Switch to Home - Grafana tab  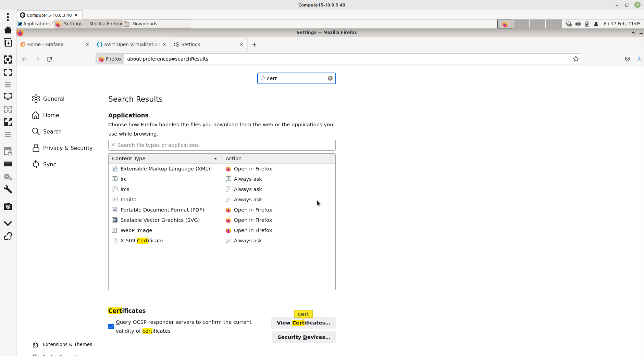(51, 45)
